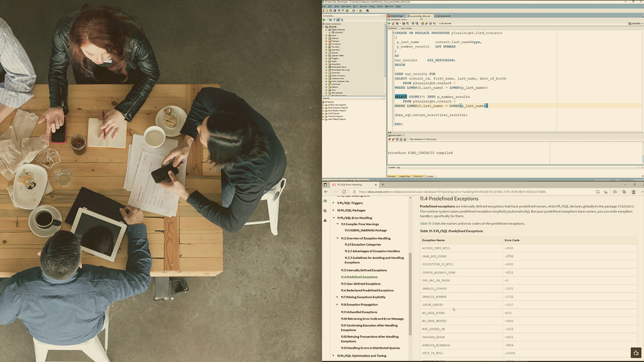Click the green run icon in main toolbar
This screenshot has width=644, height=362.
pyautogui.click(x=347, y=11)
